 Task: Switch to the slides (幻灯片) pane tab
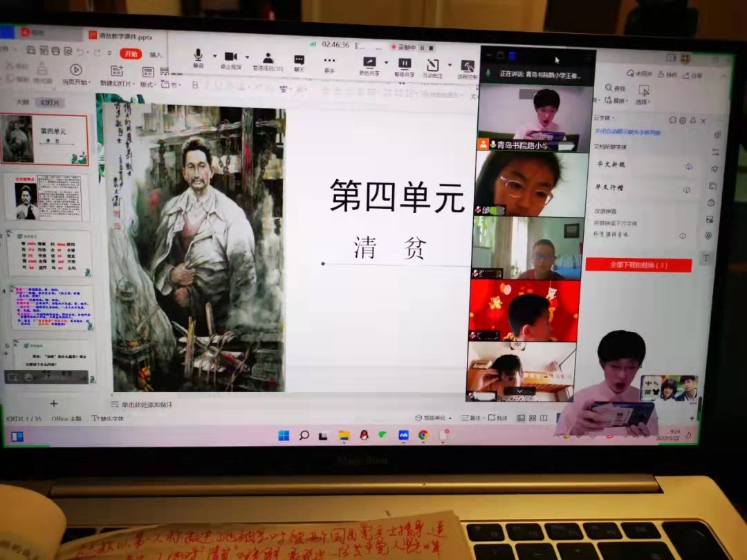50,103
